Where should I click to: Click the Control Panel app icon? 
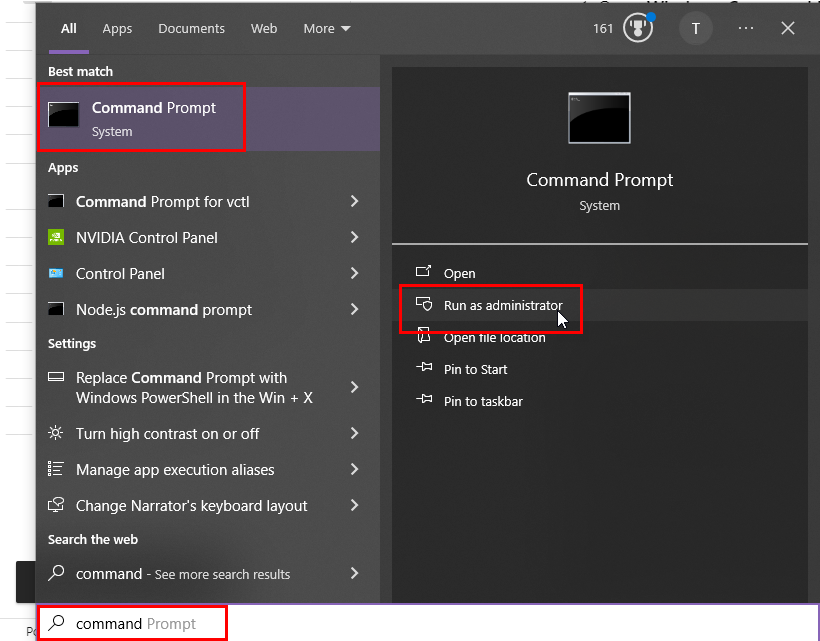point(56,273)
